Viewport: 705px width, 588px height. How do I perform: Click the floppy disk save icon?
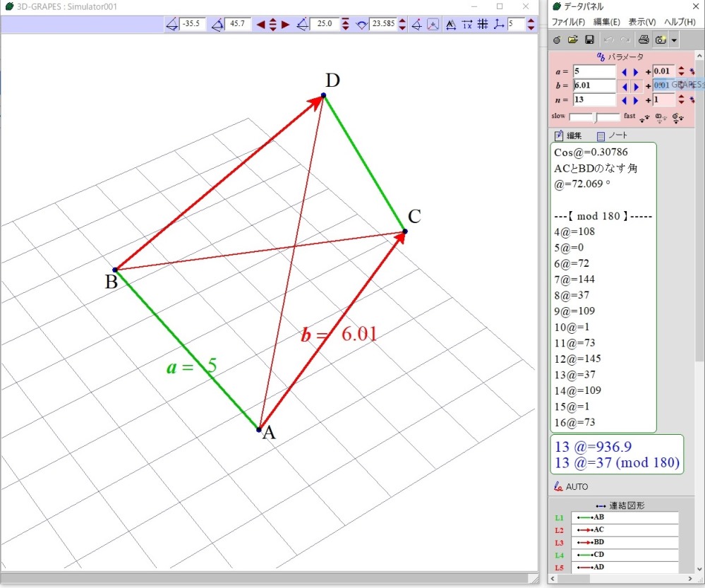coord(589,40)
